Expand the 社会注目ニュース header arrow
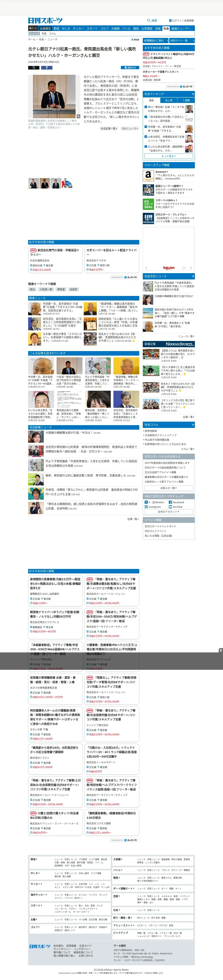This screenshot has height=980, width=223. (193, 276)
